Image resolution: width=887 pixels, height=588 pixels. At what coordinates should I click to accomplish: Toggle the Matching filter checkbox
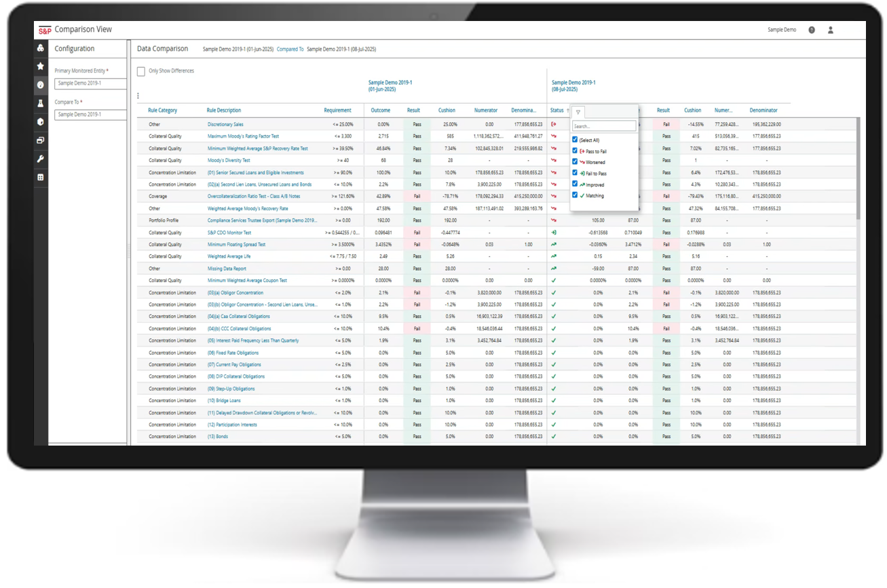coord(575,195)
